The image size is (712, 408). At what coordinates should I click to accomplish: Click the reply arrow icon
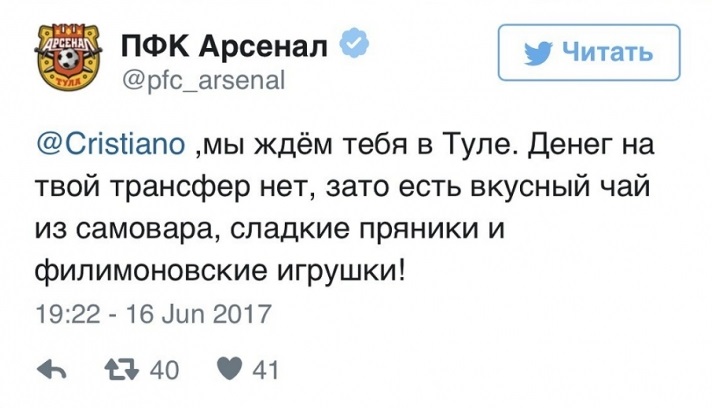[x=52, y=370]
